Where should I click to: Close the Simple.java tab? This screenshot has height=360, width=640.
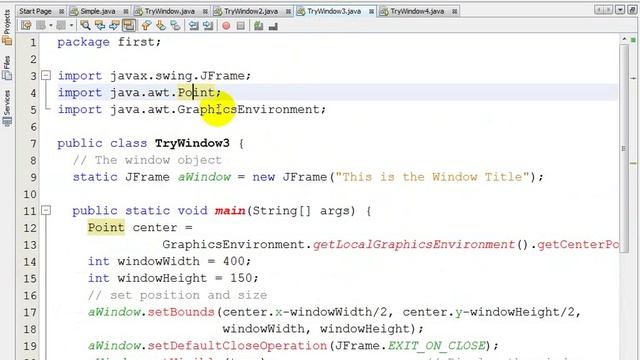pyautogui.click(x=126, y=11)
